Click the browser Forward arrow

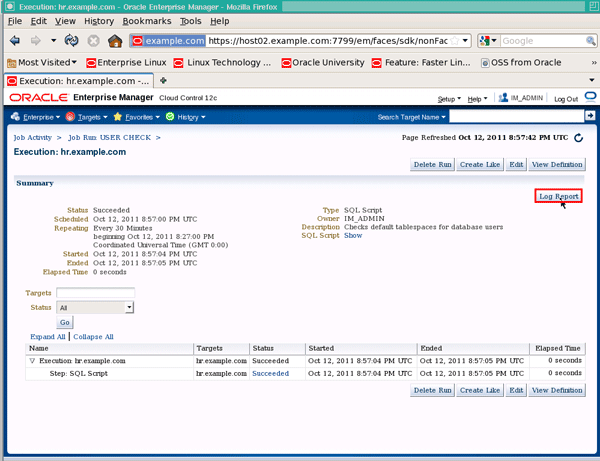(36, 41)
